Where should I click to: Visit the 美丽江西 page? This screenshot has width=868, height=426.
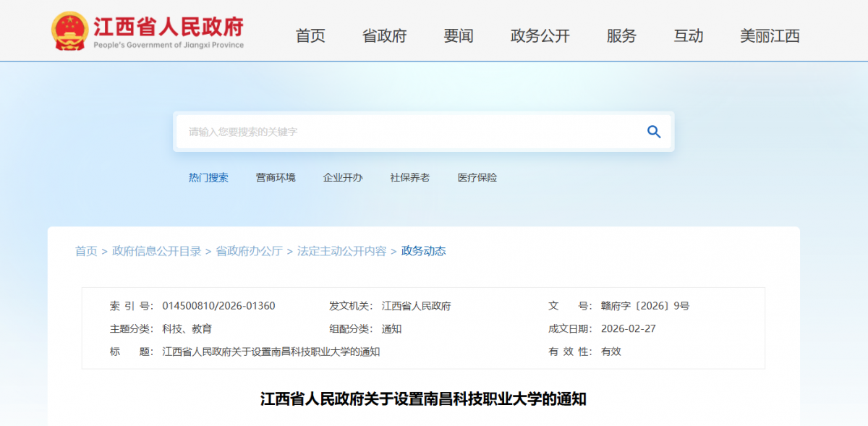(x=770, y=36)
